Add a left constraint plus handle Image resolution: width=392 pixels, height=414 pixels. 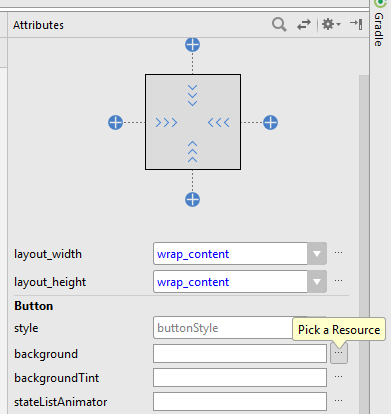pyautogui.click(x=115, y=122)
